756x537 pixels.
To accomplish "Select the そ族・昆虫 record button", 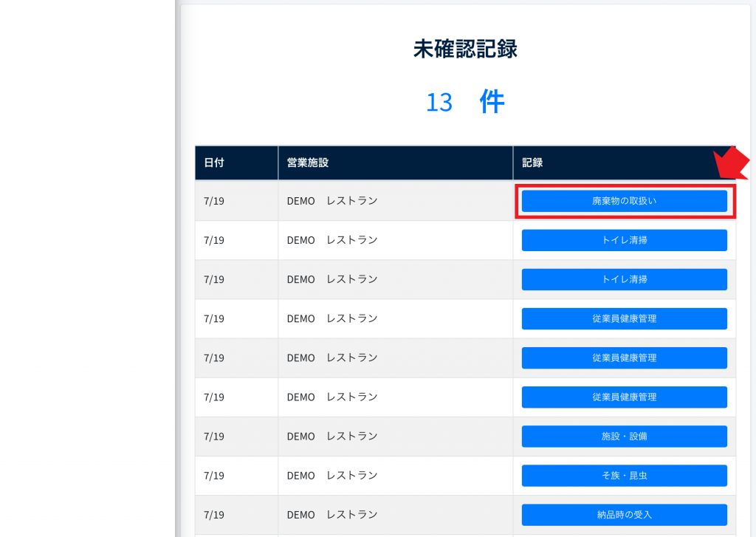I will [624, 475].
